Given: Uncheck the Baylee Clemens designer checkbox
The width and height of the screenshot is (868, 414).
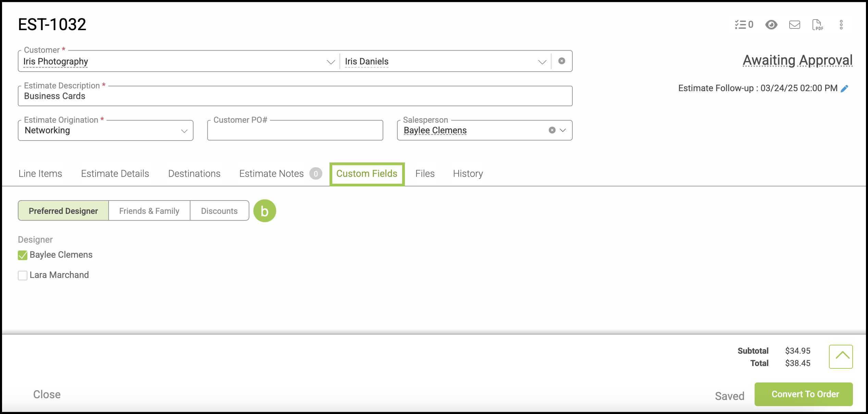Looking at the screenshot, I should 23,255.
